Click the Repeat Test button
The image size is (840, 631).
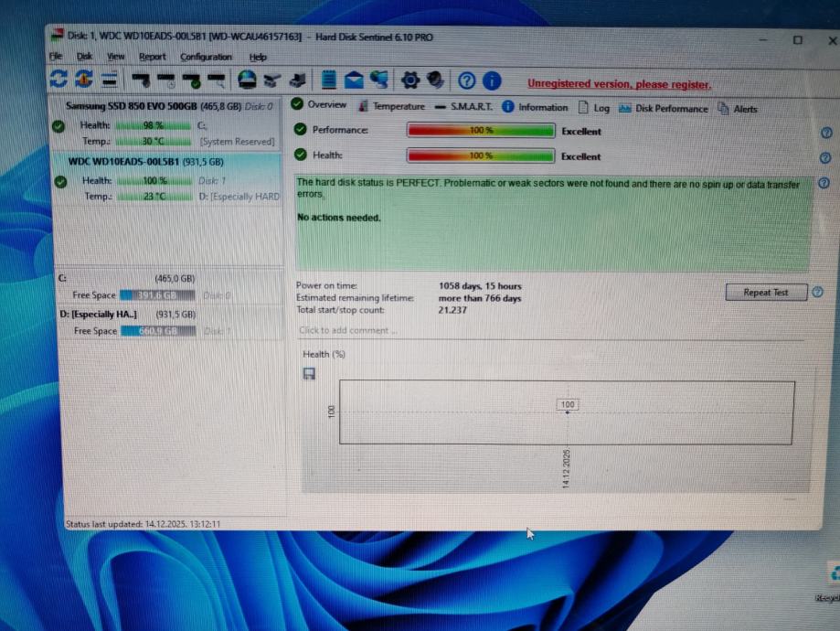pos(766,292)
